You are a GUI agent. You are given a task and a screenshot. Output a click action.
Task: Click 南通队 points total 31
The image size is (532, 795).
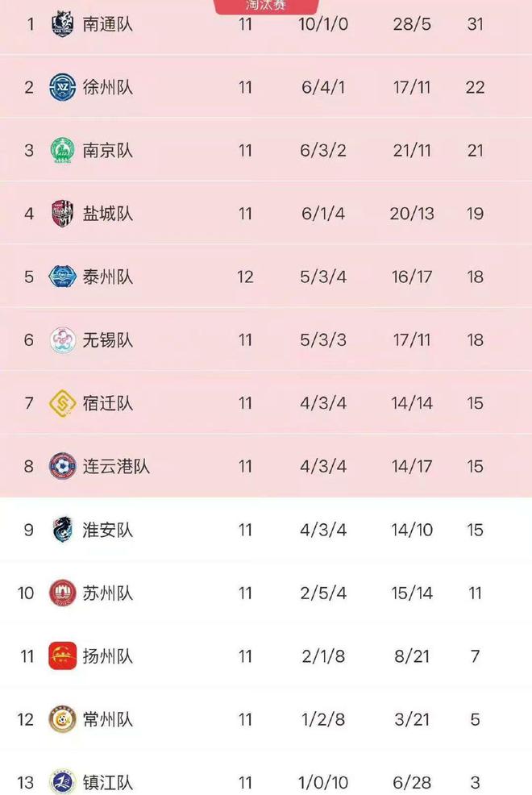click(476, 24)
